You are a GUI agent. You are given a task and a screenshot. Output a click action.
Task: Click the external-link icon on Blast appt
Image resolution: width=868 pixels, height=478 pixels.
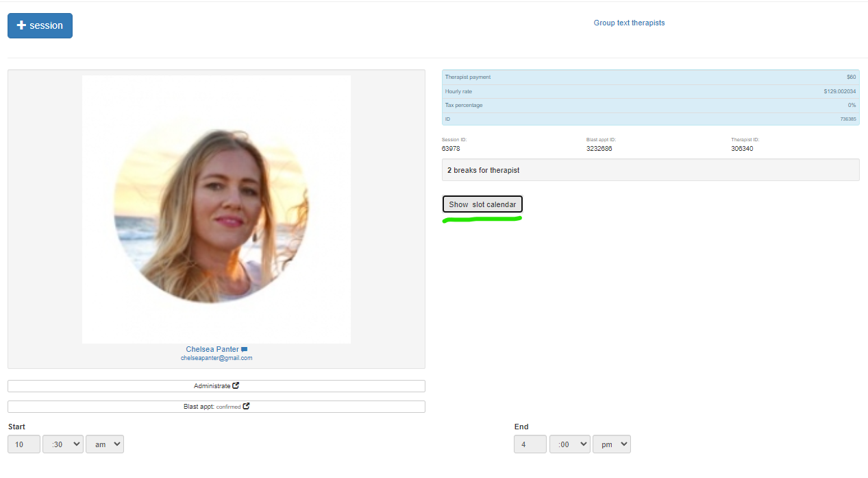pos(247,406)
